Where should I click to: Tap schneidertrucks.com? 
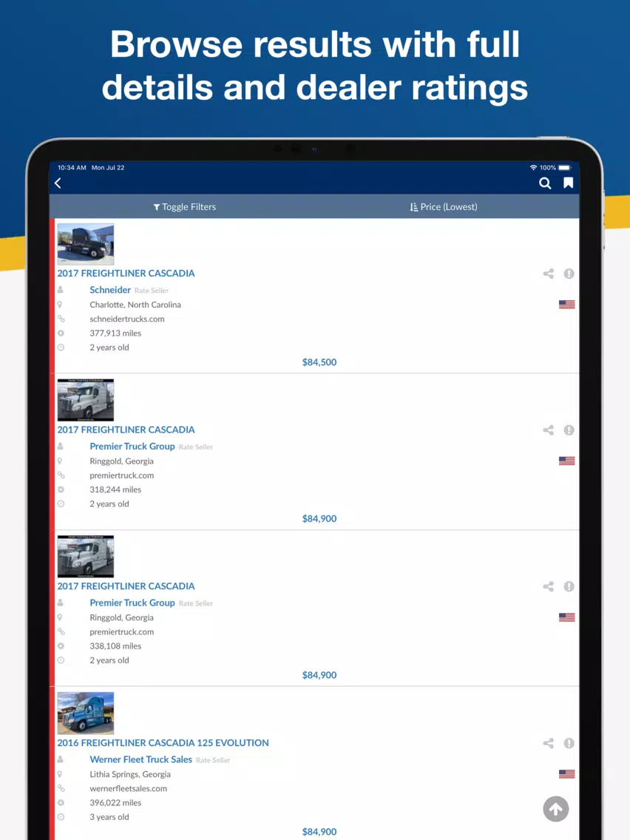click(x=127, y=319)
